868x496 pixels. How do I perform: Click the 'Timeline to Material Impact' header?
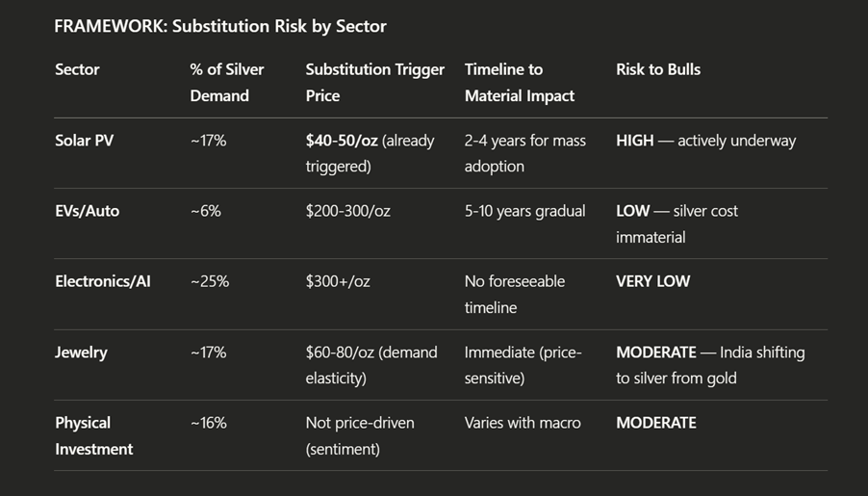pos(519,83)
